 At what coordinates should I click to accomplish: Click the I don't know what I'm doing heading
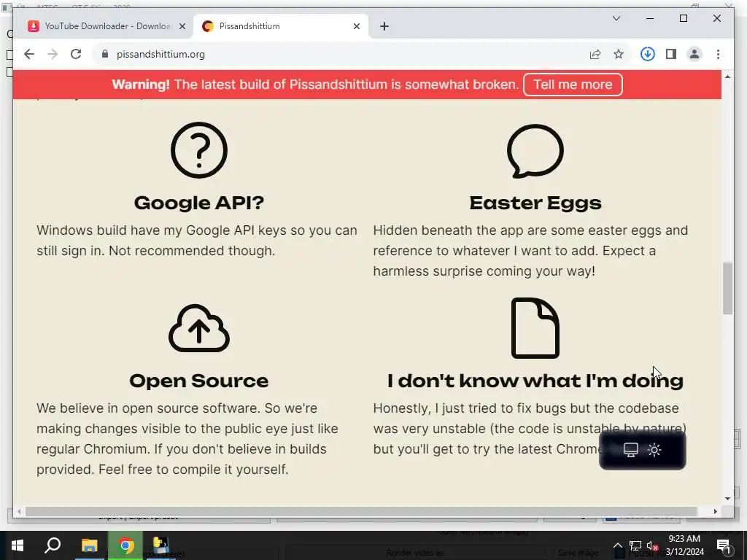535,381
